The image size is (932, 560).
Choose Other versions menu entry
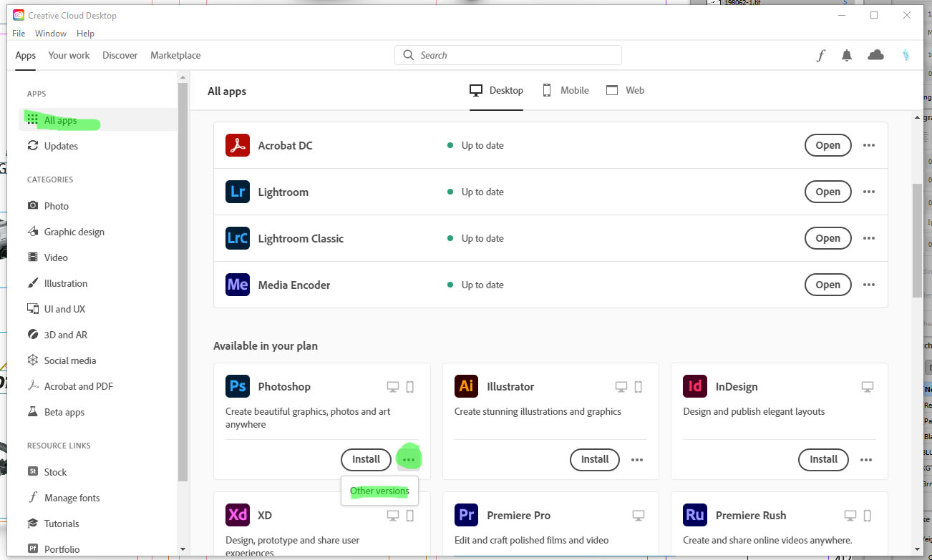[379, 491]
